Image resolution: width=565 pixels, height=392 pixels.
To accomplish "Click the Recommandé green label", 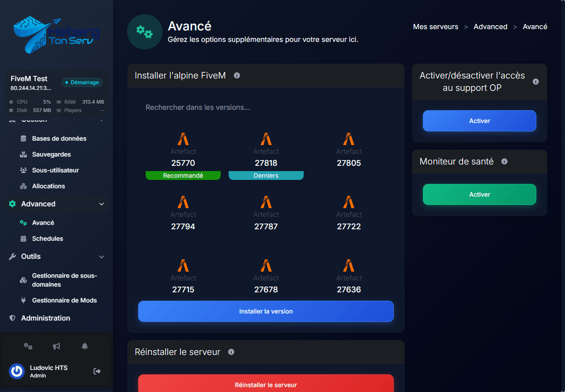I will tap(183, 175).
